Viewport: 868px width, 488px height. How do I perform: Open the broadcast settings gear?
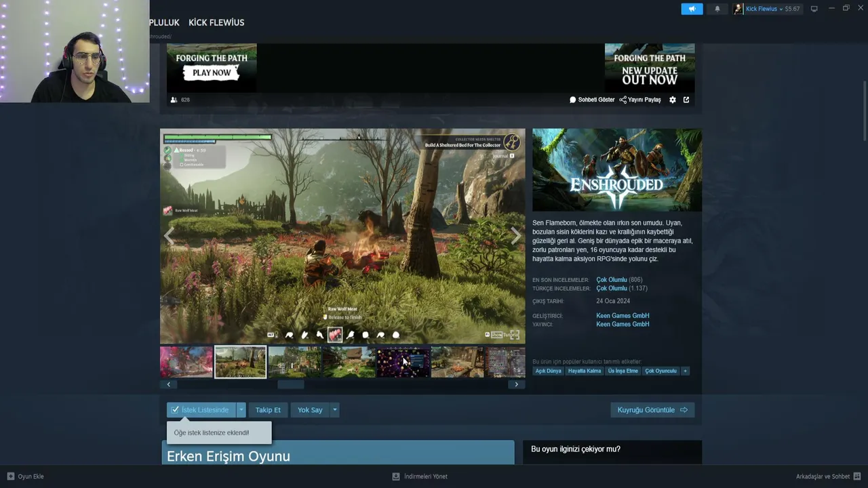673,100
